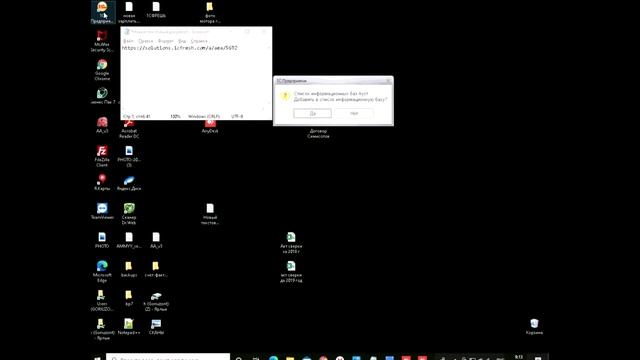The height and width of the screenshot is (360, 640).
Task: Open 'акт сверки до 2019 год' Excel file
Action: 291,271
